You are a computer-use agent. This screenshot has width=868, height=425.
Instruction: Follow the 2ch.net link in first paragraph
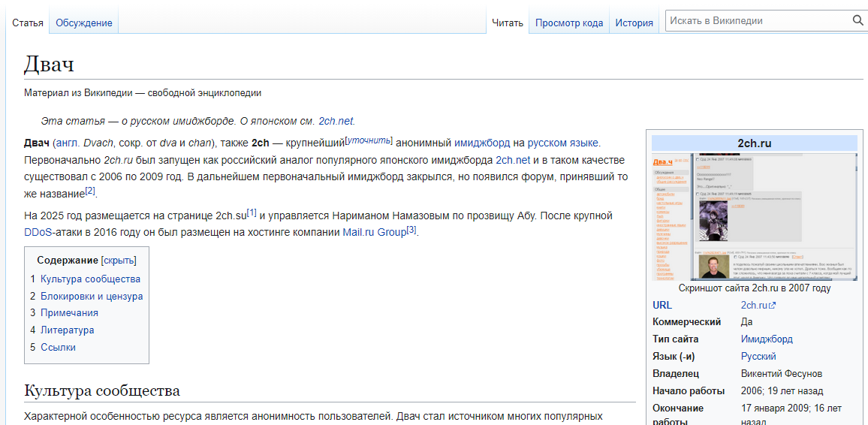(x=513, y=161)
